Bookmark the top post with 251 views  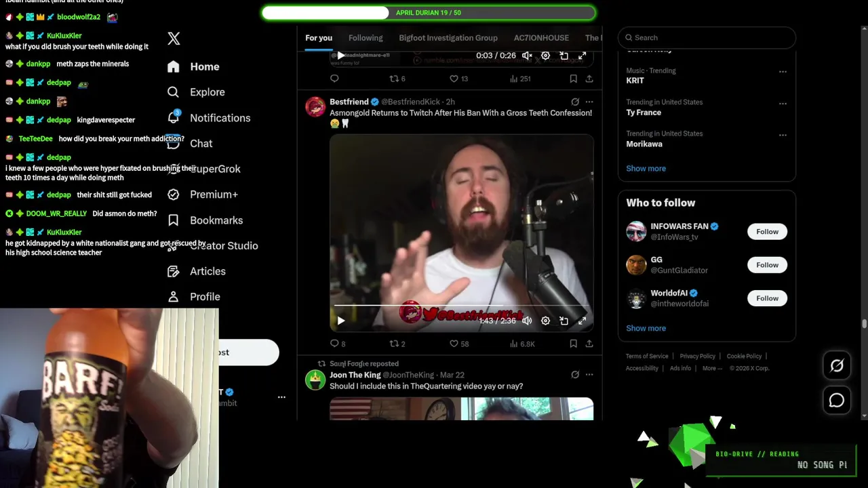[x=573, y=79]
